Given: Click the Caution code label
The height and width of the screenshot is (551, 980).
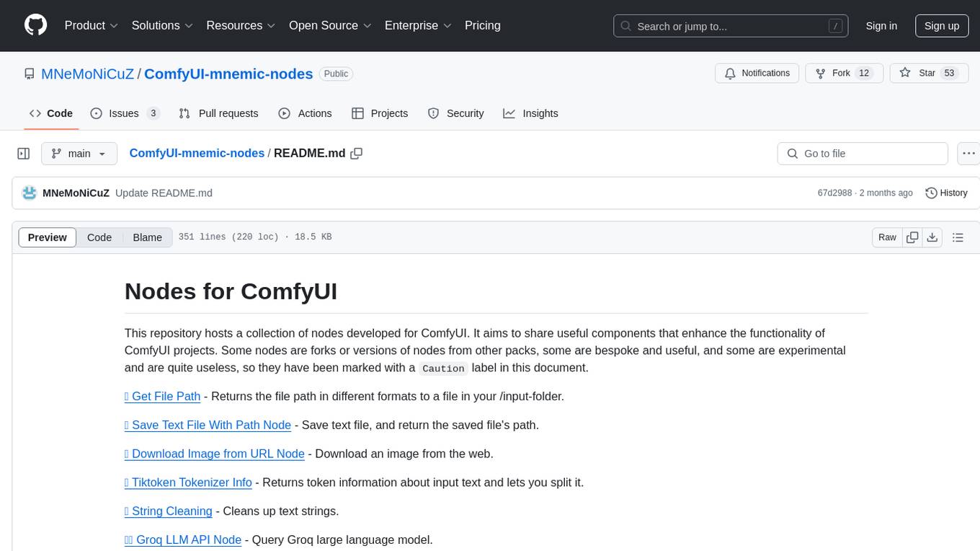Looking at the screenshot, I should (443, 369).
